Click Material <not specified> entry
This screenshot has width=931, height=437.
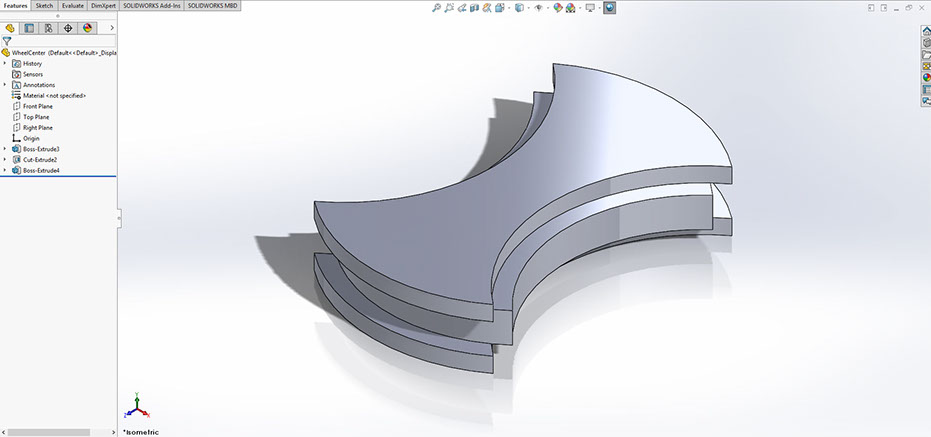pyautogui.click(x=54, y=95)
